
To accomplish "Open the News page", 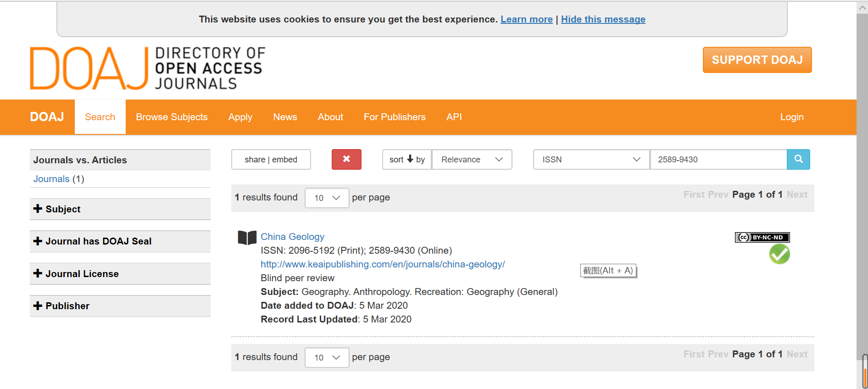I will (x=285, y=117).
